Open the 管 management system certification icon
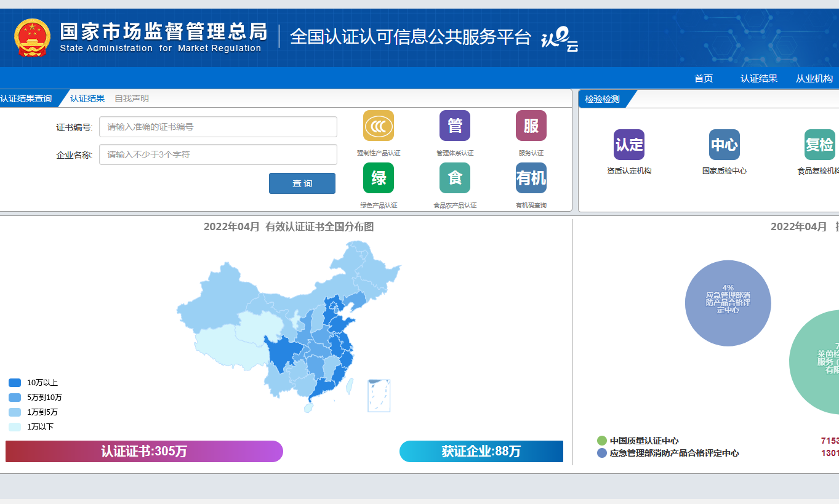Screen dimensions: 839x504 pyautogui.click(x=455, y=126)
